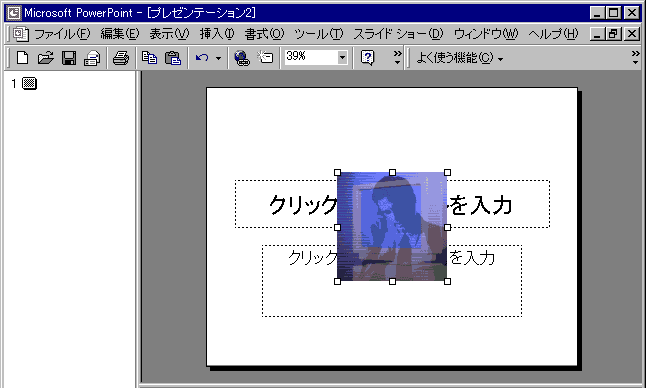Click the Copy icon
Screen dimensions: 647x388
(149, 58)
